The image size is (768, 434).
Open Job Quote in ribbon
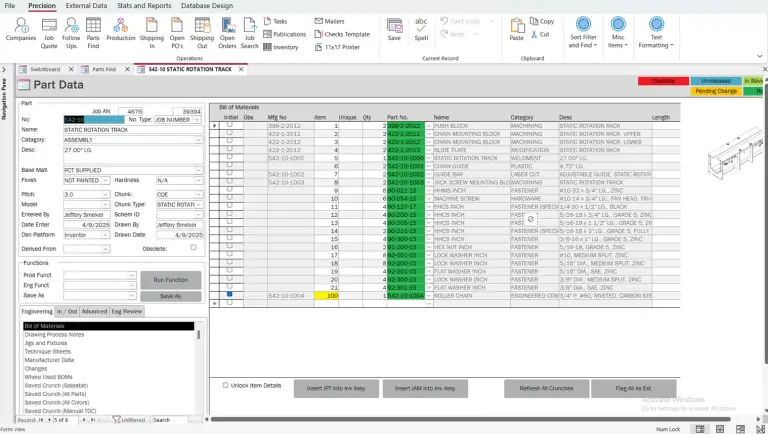click(x=49, y=33)
